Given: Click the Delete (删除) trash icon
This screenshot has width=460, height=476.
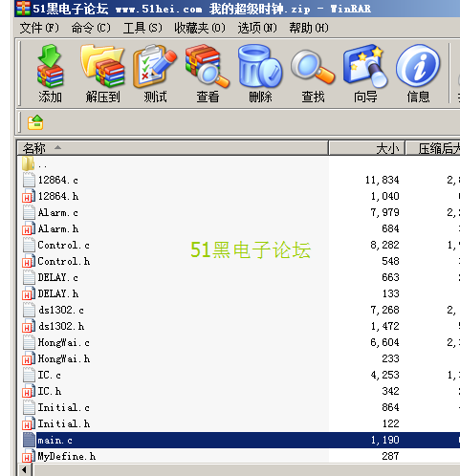Looking at the screenshot, I should (x=260, y=66).
